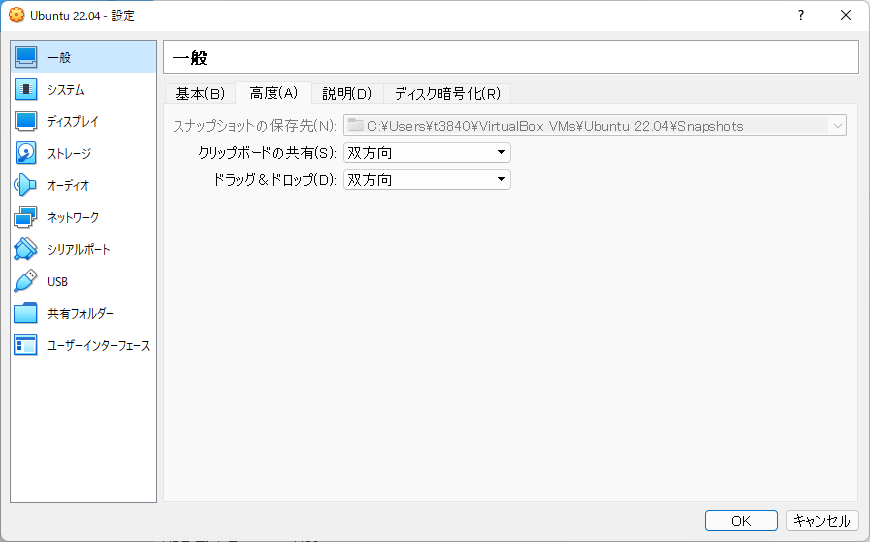
Task: Click the ストレージ disk icon
Action: click(x=26, y=153)
